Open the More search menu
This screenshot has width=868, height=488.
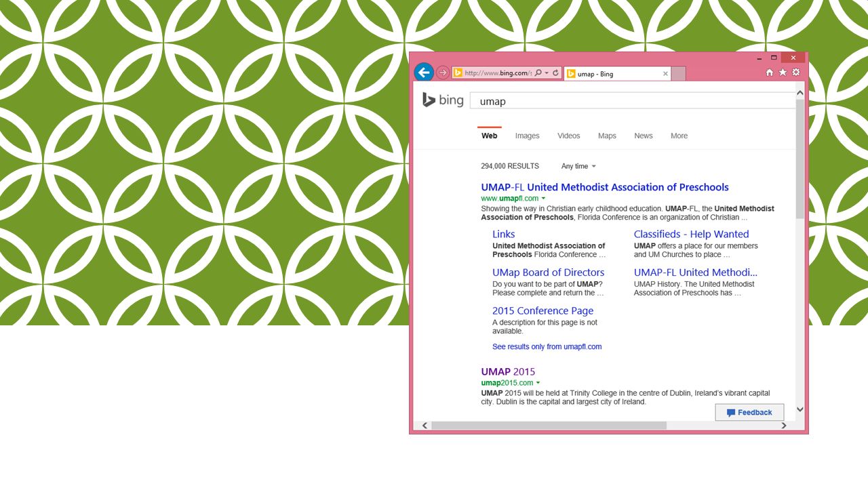pos(679,136)
